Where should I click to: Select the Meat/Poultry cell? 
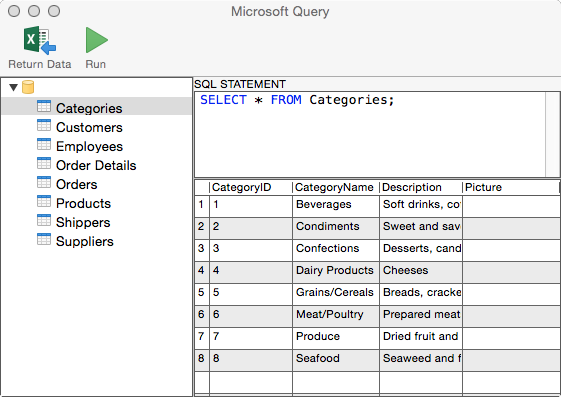(x=336, y=316)
